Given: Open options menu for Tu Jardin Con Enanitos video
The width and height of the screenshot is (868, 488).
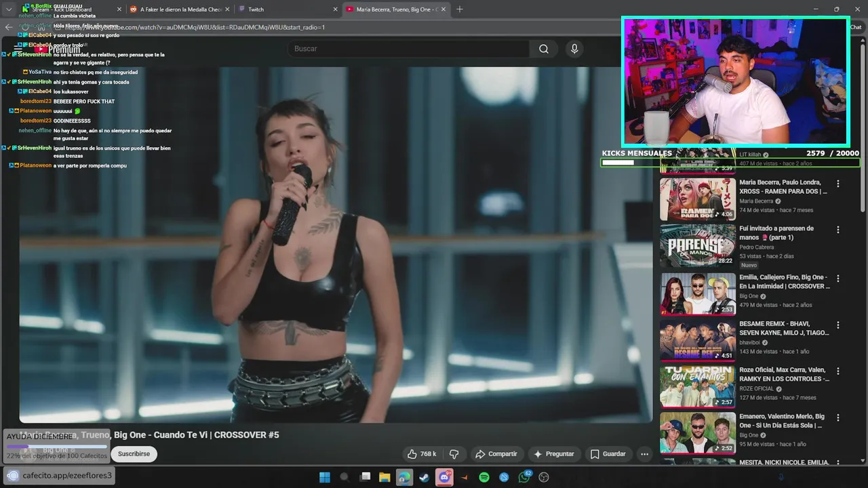Looking at the screenshot, I should (838, 371).
